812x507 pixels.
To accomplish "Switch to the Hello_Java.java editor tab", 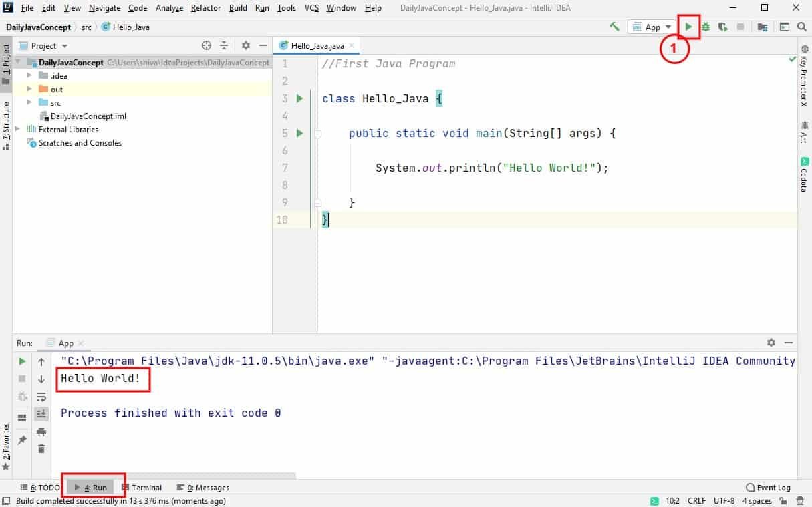I will pyautogui.click(x=317, y=45).
